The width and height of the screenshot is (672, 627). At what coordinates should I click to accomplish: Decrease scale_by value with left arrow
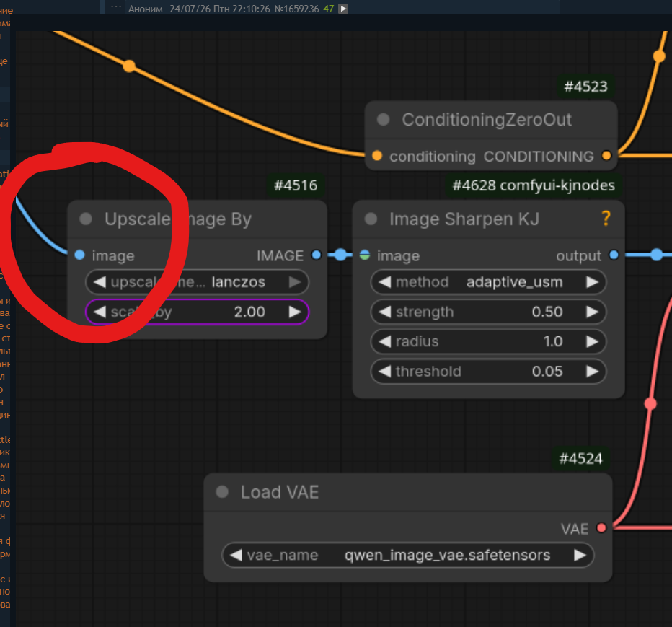coord(100,312)
